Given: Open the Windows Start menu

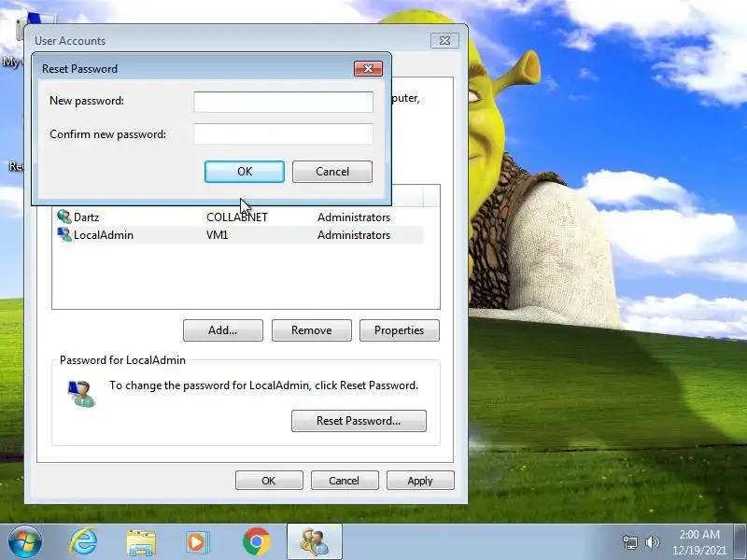Looking at the screenshot, I should point(25,542).
